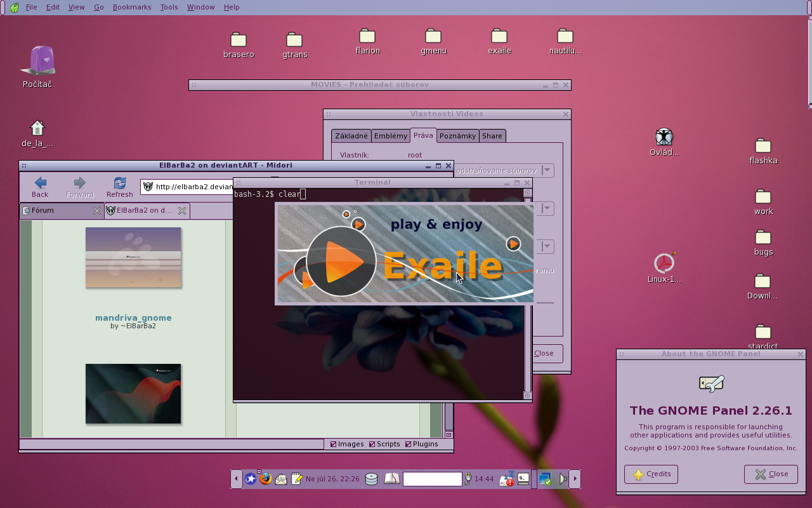Open the Edit menu

(53, 7)
